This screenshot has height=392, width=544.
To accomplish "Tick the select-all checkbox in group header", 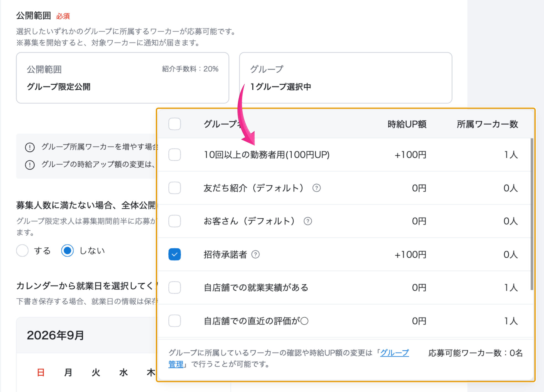I will 175,124.
